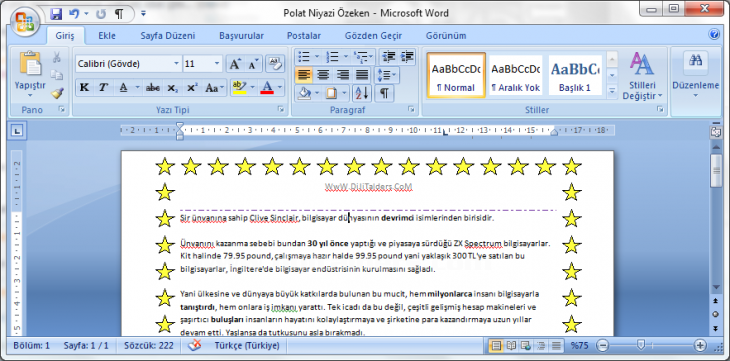Open the Office button menu
Viewport: 730px width, 361px height.
24,20
